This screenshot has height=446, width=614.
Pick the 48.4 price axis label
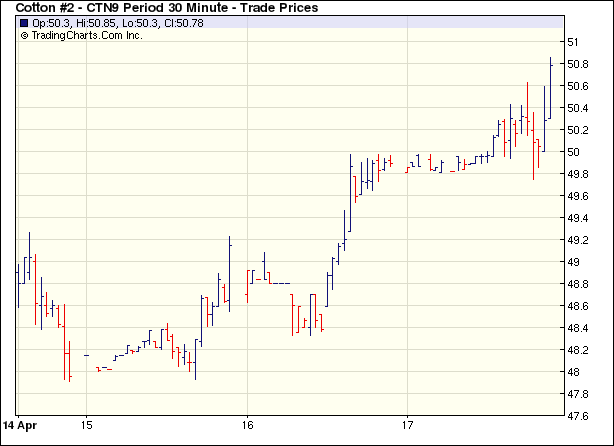point(577,328)
